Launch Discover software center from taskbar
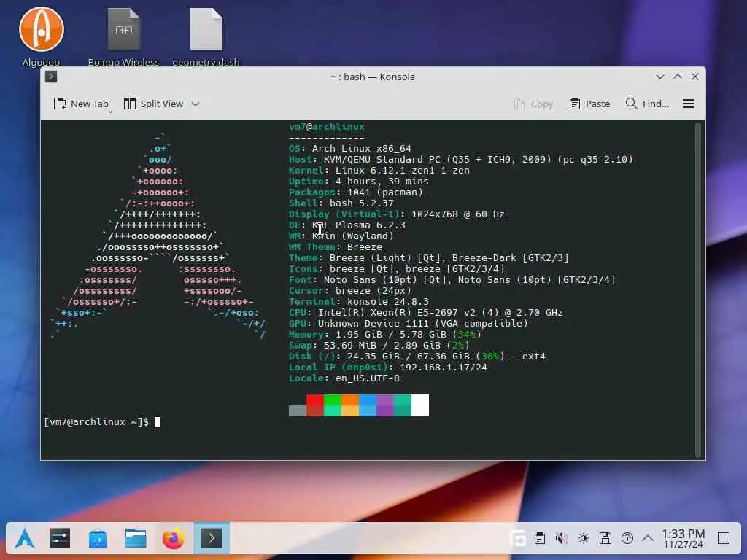747x560 pixels. tap(98, 539)
